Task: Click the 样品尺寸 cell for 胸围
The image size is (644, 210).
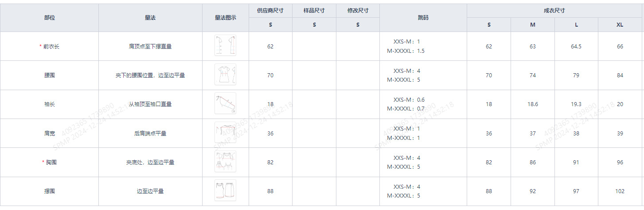Action: (314, 162)
